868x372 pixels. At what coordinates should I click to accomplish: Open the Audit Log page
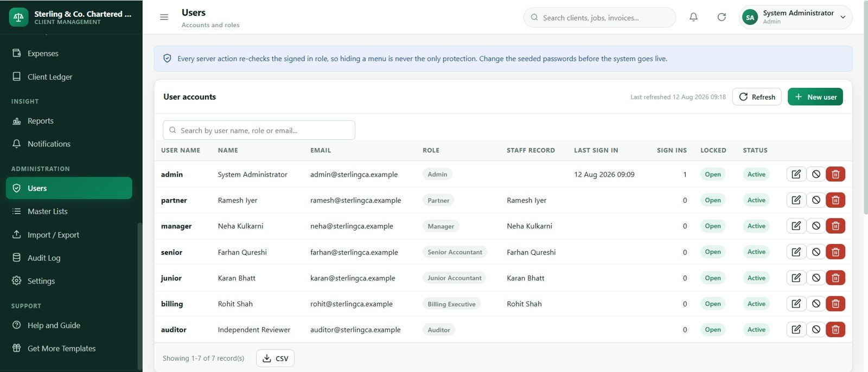[69, 258]
